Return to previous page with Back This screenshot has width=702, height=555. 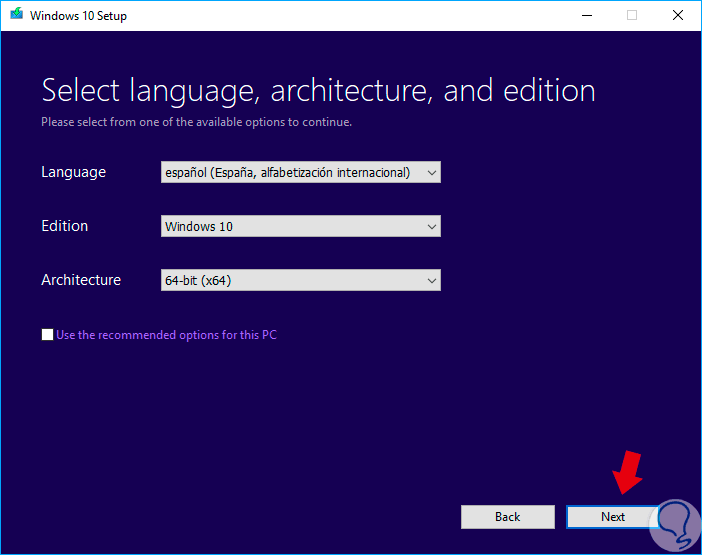point(508,517)
